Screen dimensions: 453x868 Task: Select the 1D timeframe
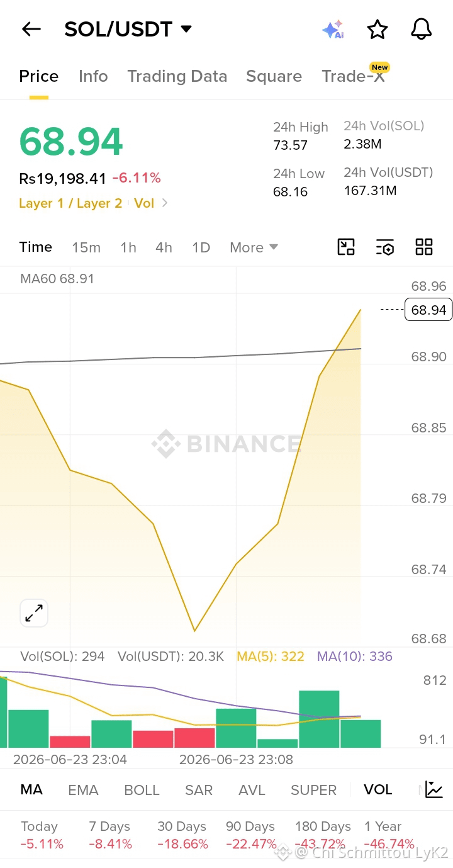click(x=201, y=247)
